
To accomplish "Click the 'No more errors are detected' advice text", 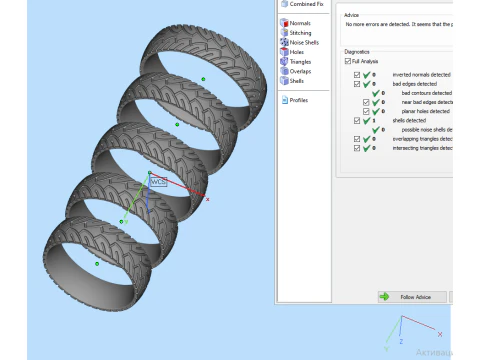I will coord(399,24).
